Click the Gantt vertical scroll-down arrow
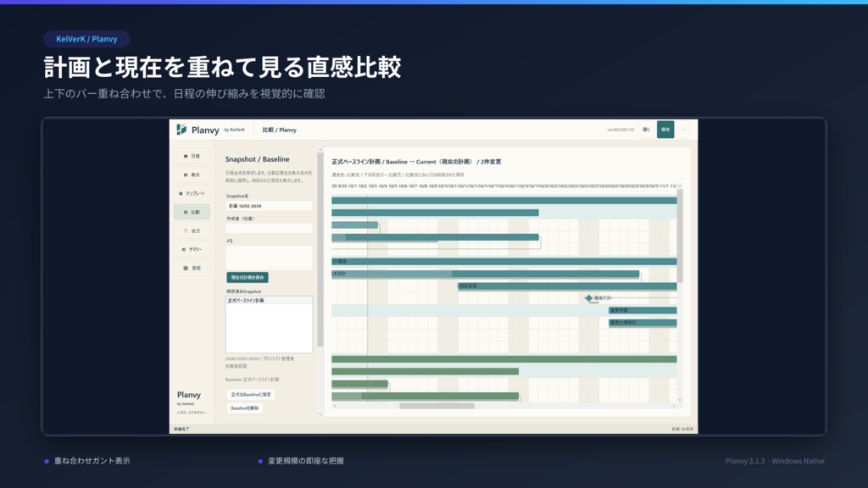868x488 pixels. pos(680,400)
